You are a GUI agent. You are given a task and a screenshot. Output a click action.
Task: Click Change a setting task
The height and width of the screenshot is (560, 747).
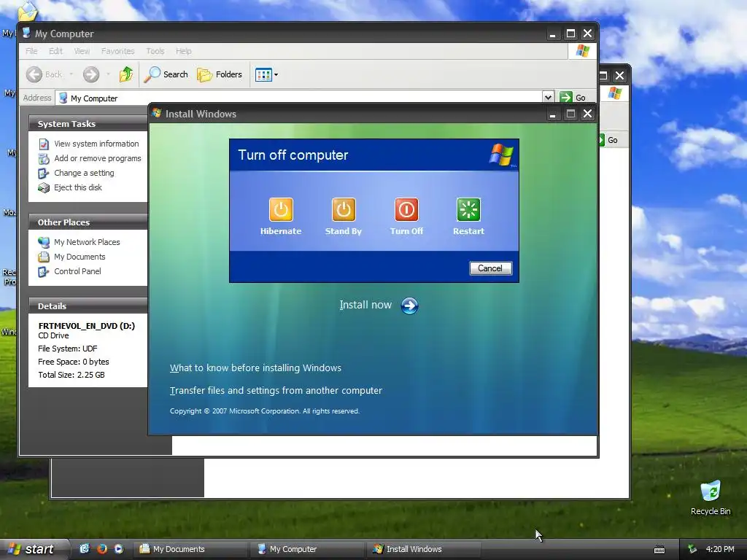(x=84, y=173)
